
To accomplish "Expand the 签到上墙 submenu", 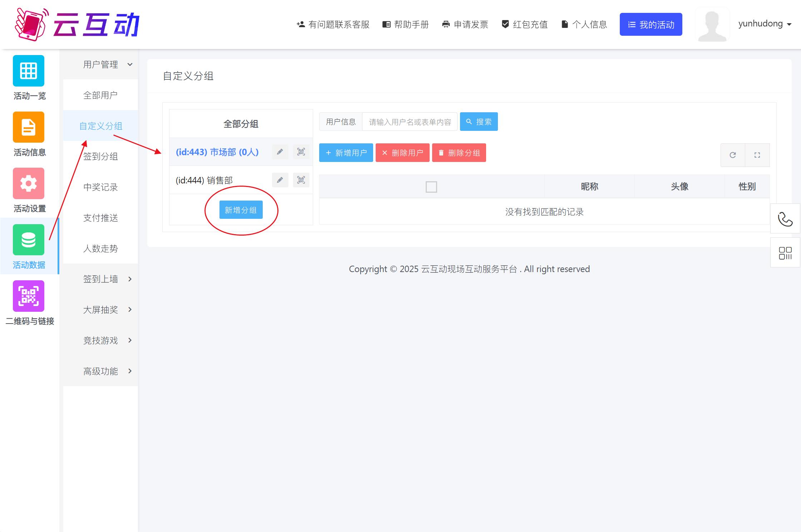I will (107, 279).
